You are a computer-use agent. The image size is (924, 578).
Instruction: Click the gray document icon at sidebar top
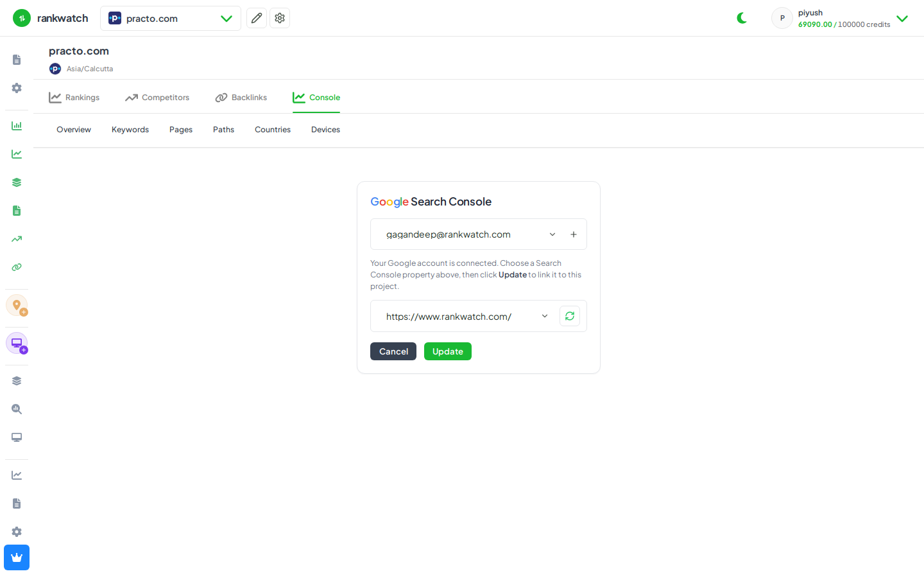[17, 60]
